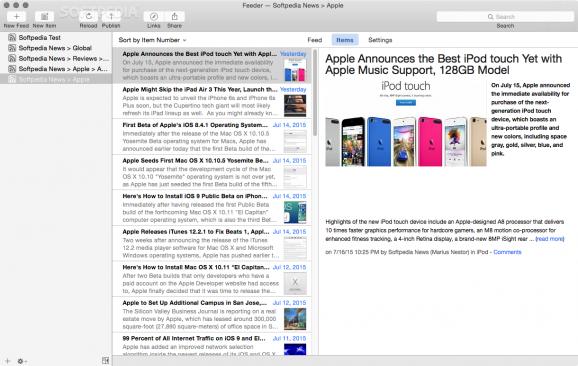Open 'Here's How to Install iOS 9 Public Beta' item

(x=212, y=208)
